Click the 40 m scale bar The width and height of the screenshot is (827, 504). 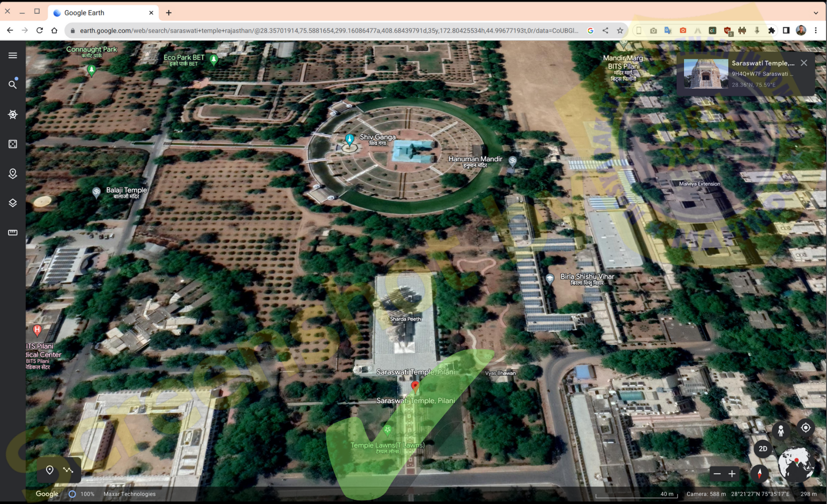click(x=636, y=495)
